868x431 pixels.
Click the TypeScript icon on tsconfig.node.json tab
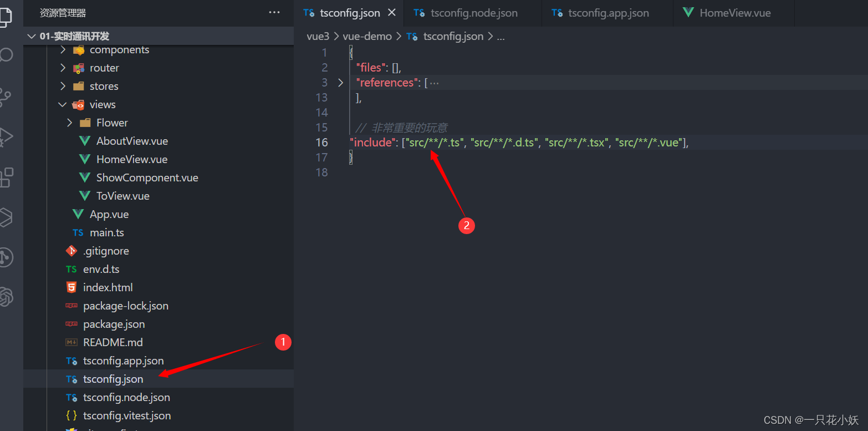420,12
